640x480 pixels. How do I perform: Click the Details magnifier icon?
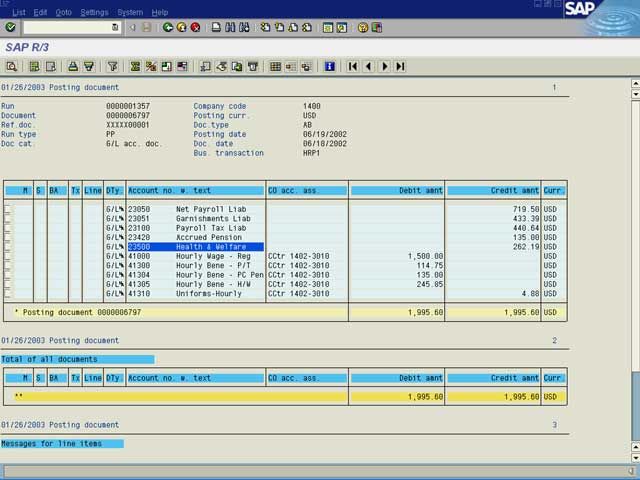[11, 66]
